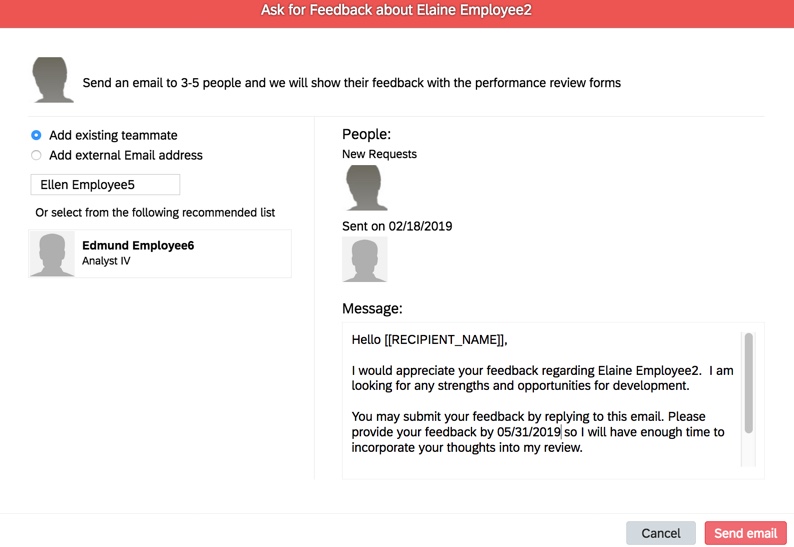Select the Add existing teammate radio button
The height and width of the screenshot is (547, 794).
36,135
